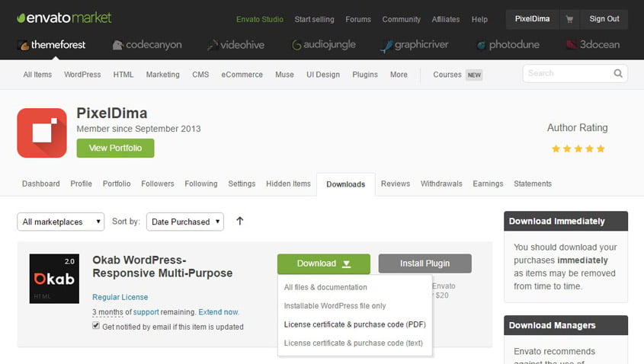Go to the Settings tab
The width and height of the screenshot is (644, 364).
coord(242,184)
